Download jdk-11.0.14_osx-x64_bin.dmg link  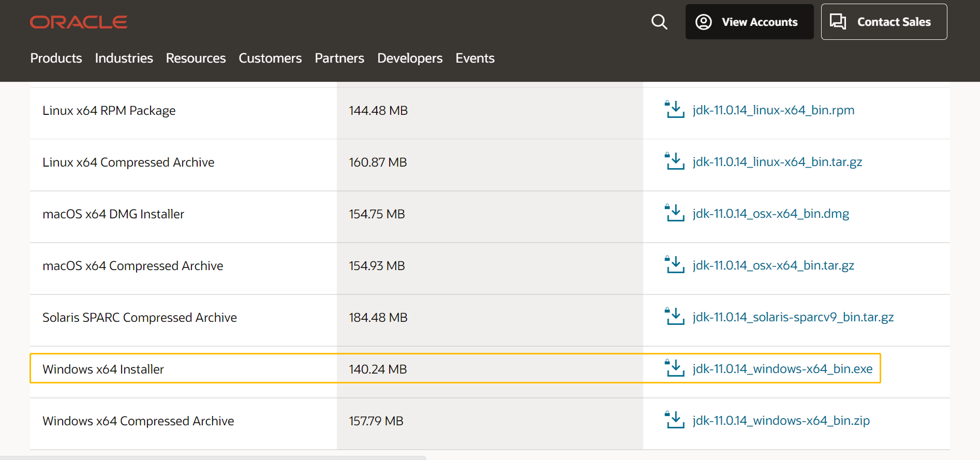(x=771, y=214)
